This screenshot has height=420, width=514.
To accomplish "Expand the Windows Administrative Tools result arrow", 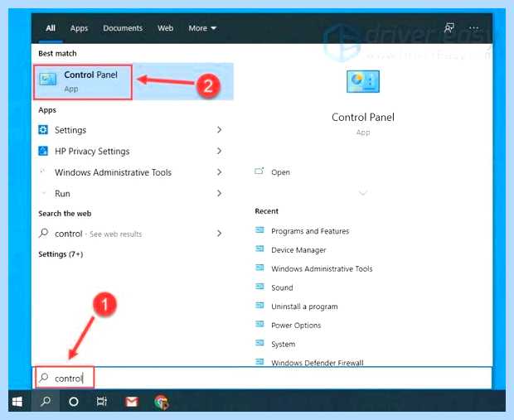I will click(x=220, y=172).
